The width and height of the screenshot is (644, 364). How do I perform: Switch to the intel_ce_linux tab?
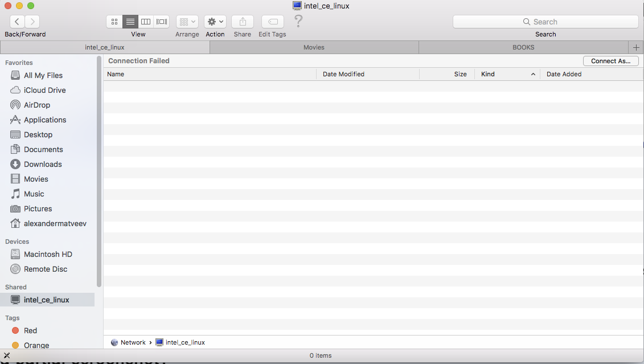[105, 47]
